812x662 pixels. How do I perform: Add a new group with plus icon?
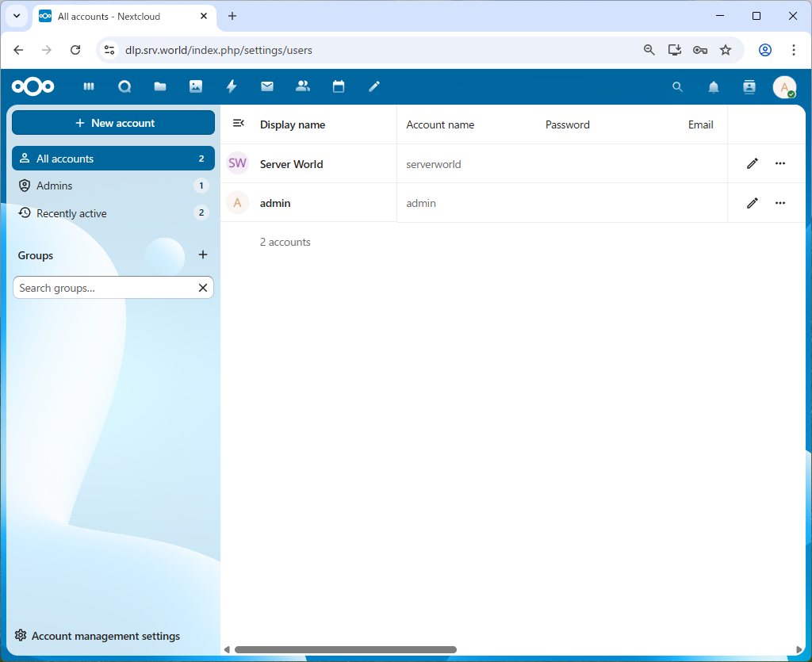tap(203, 254)
